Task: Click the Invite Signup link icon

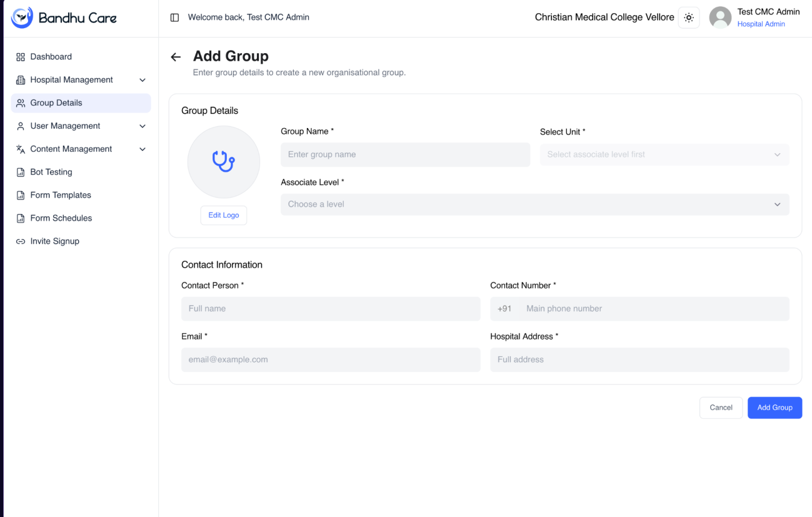Action: (21, 241)
